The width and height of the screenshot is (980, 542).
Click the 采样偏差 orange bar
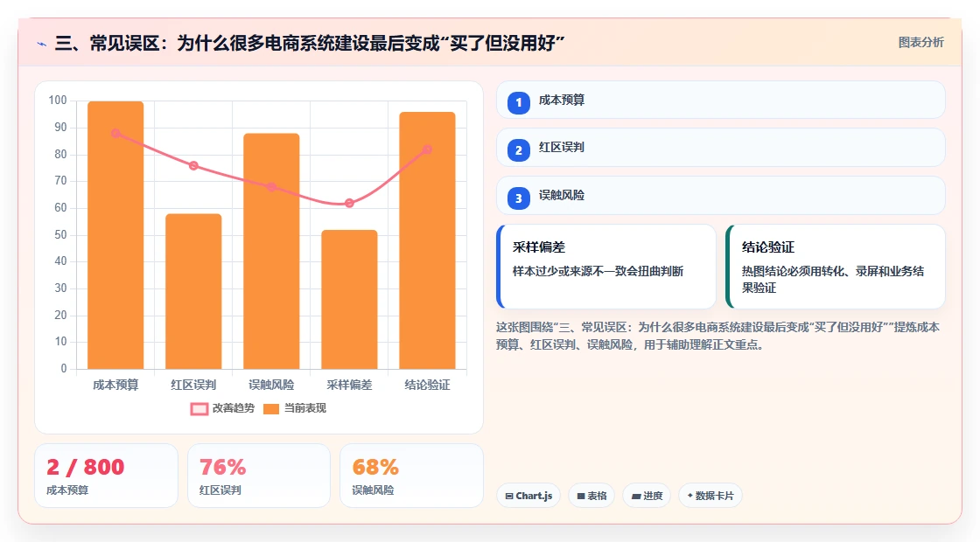tap(349, 299)
